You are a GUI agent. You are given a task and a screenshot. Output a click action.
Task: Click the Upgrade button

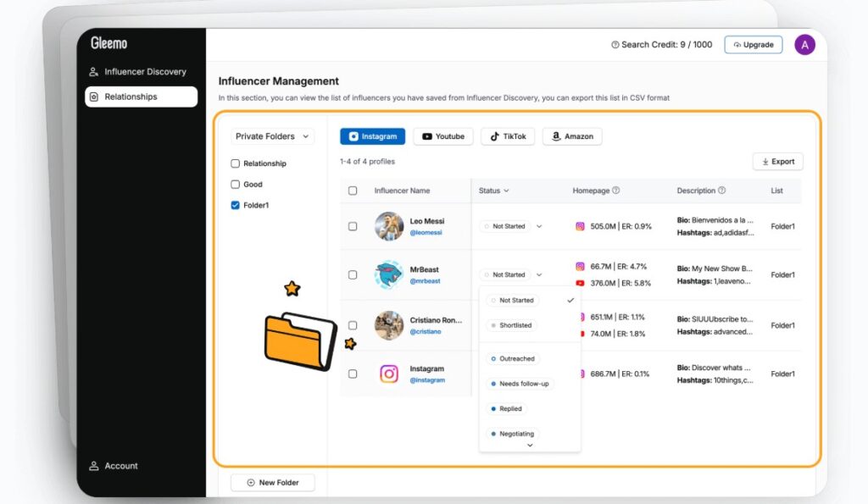click(754, 45)
